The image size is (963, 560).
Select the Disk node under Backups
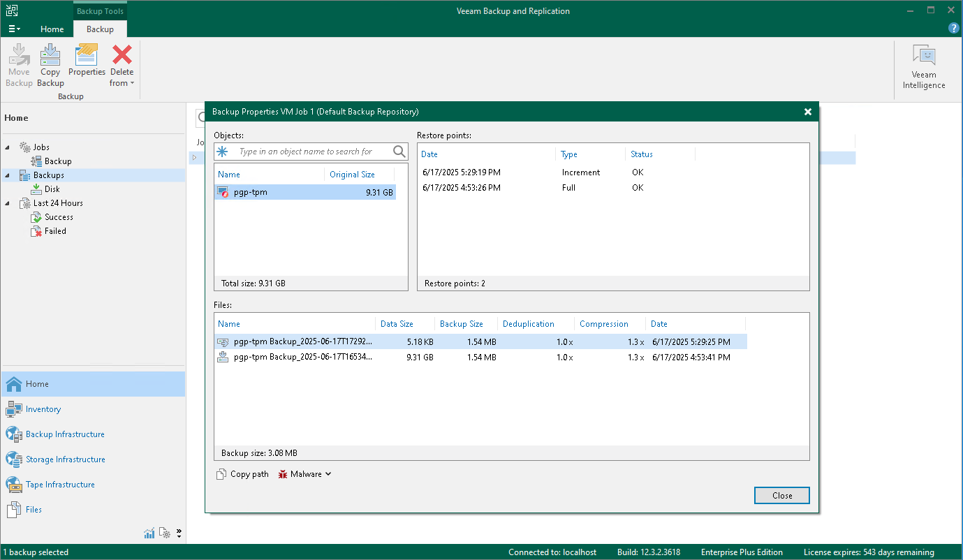[52, 189]
